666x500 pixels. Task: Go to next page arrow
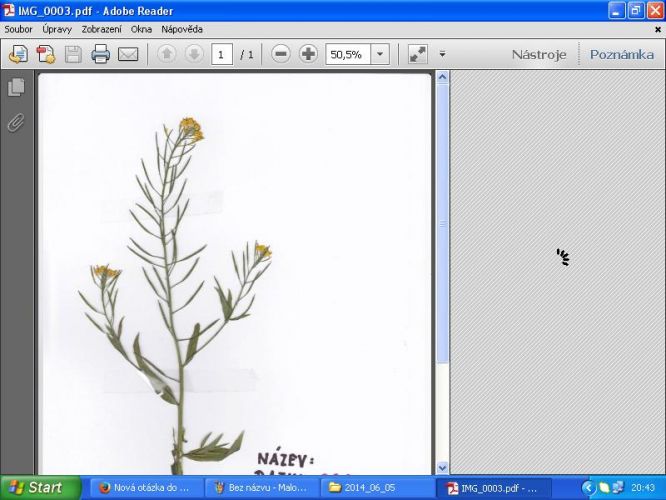click(194, 54)
